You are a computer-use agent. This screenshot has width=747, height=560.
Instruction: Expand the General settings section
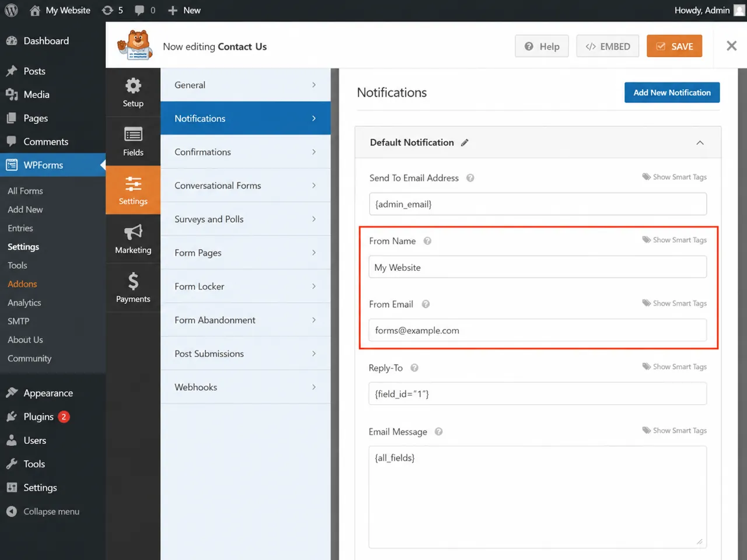point(245,85)
